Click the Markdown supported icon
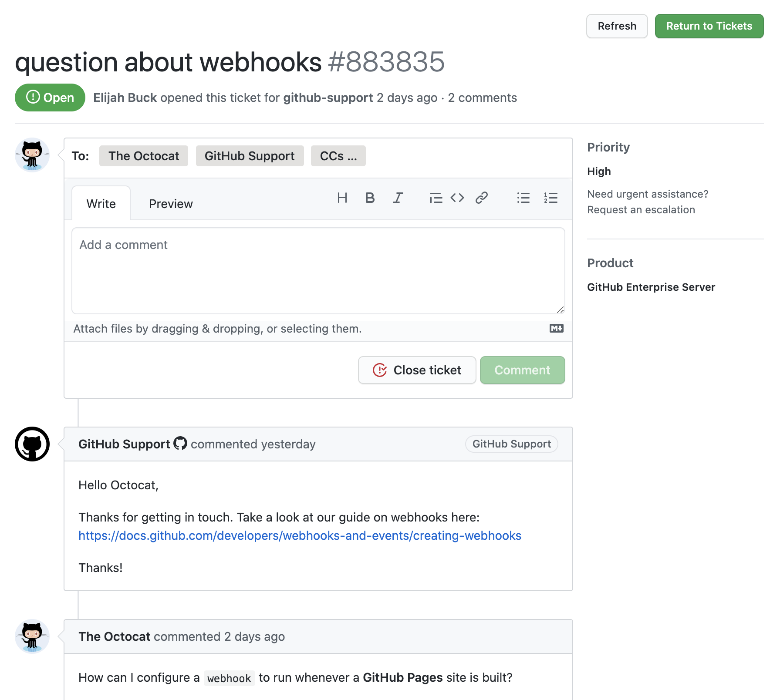 click(x=557, y=328)
